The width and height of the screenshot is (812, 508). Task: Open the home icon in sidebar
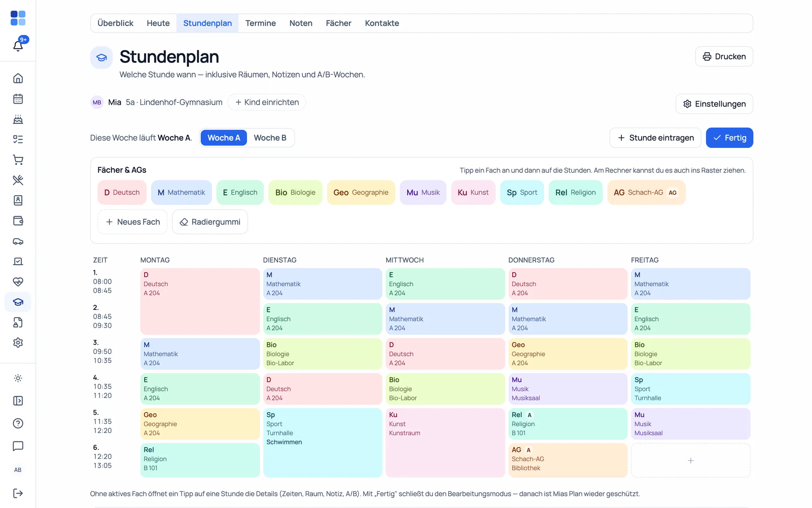pos(18,78)
